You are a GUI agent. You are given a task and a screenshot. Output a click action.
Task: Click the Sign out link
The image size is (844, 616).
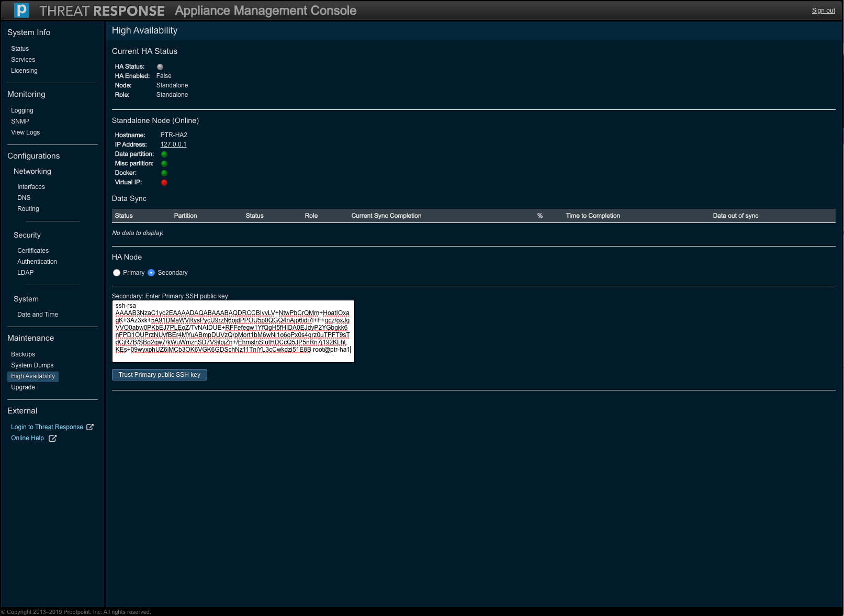point(823,10)
